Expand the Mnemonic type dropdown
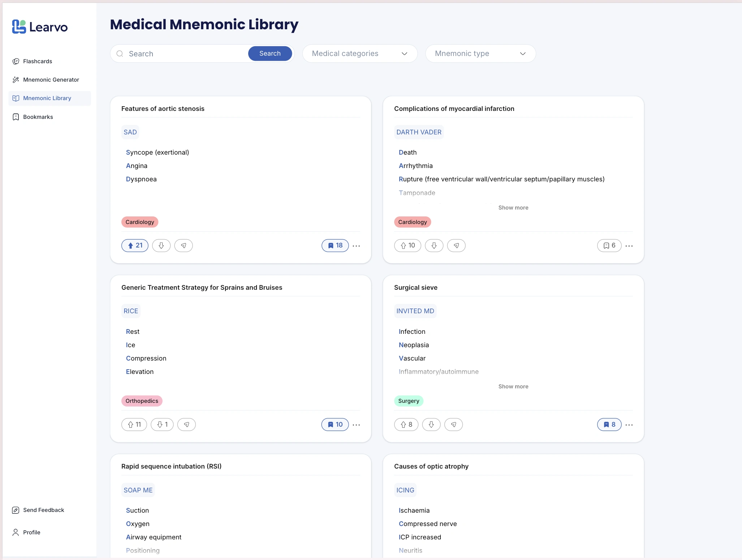 pos(480,53)
